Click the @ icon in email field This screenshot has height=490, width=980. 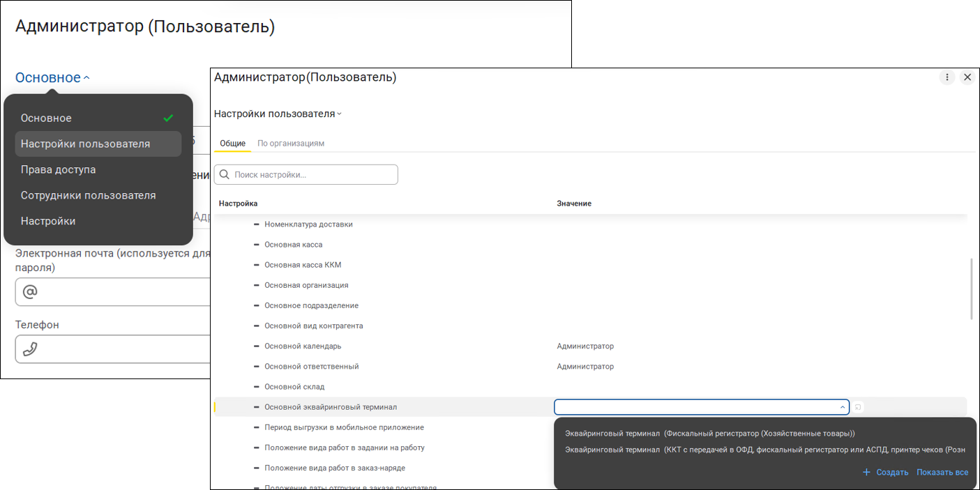pos(30,292)
